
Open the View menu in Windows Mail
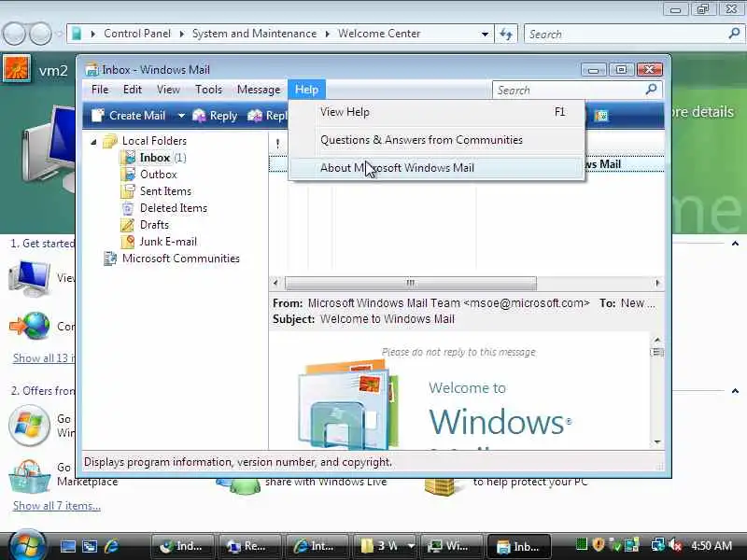(168, 90)
